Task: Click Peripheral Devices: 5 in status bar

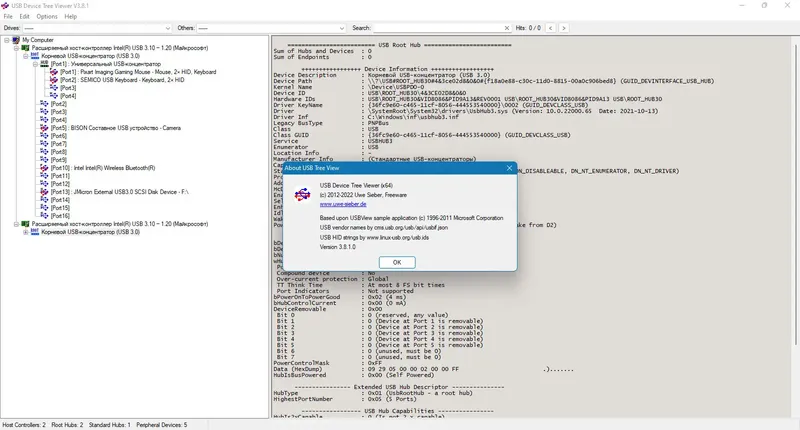Action: [x=162, y=425]
